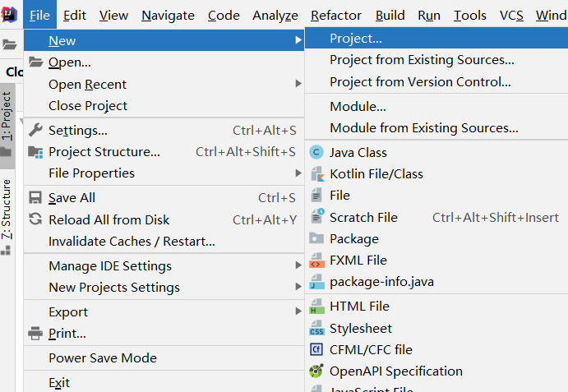Toggle Power Save Mode

[102, 358]
